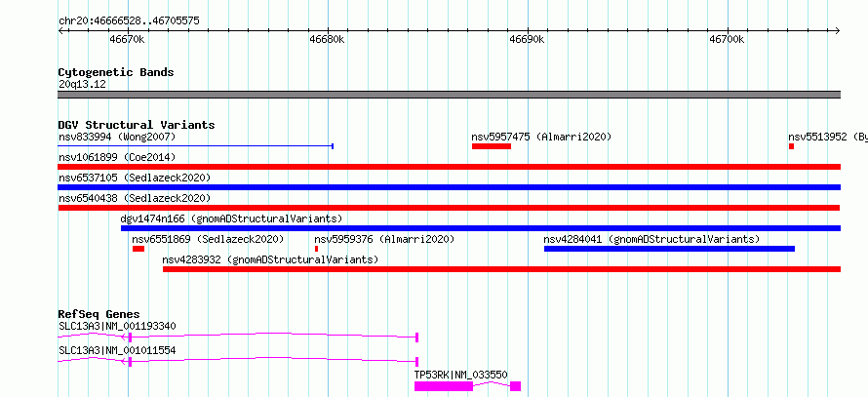Viewport: 868px width, 397px height.
Task: Click the nsv6551869 (Sedlazeck2020) label
Action: pyautogui.click(x=208, y=239)
